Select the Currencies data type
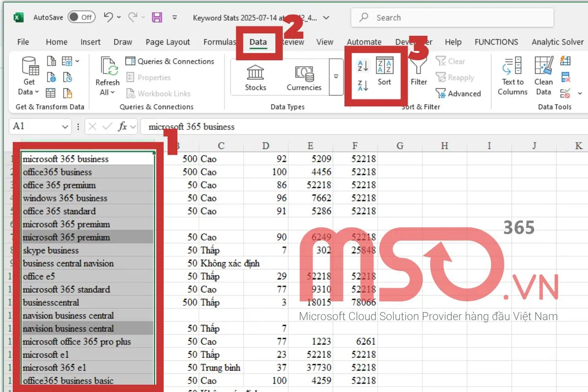The width and height of the screenshot is (588, 392). point(304,78)
